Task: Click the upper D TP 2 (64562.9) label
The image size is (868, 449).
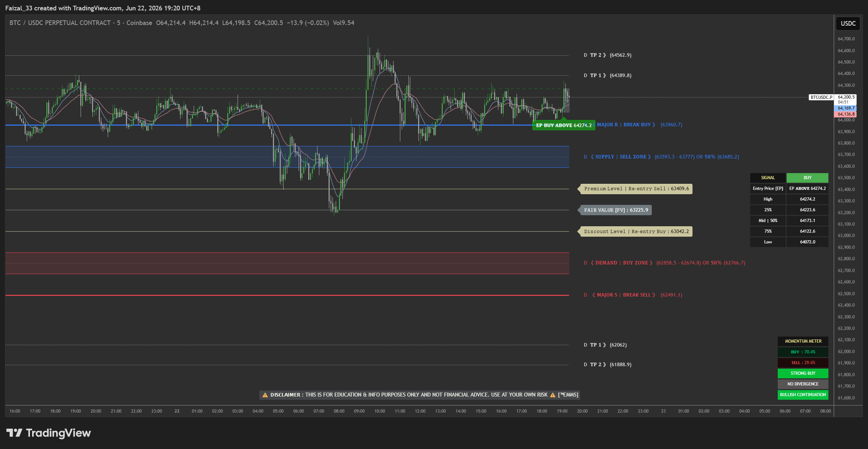Action: click(608, 55)
